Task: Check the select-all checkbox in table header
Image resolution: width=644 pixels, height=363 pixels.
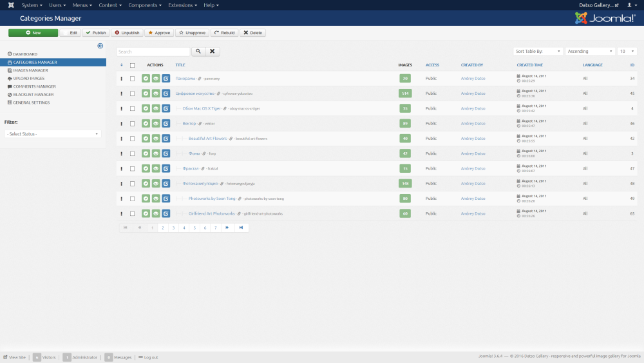Action: 133,65
